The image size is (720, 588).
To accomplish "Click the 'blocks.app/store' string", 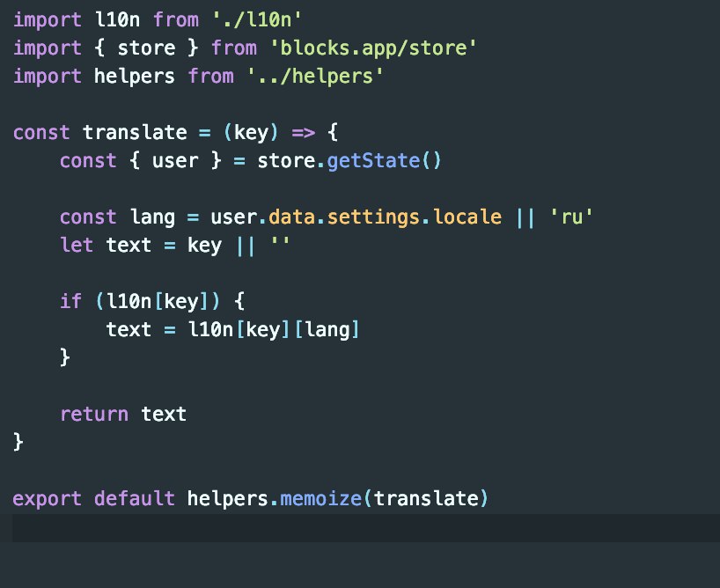I will coord(373,48).
